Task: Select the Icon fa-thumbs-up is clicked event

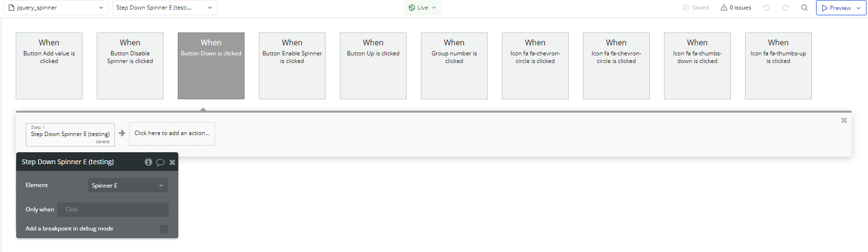Action: tap(778, 66)
